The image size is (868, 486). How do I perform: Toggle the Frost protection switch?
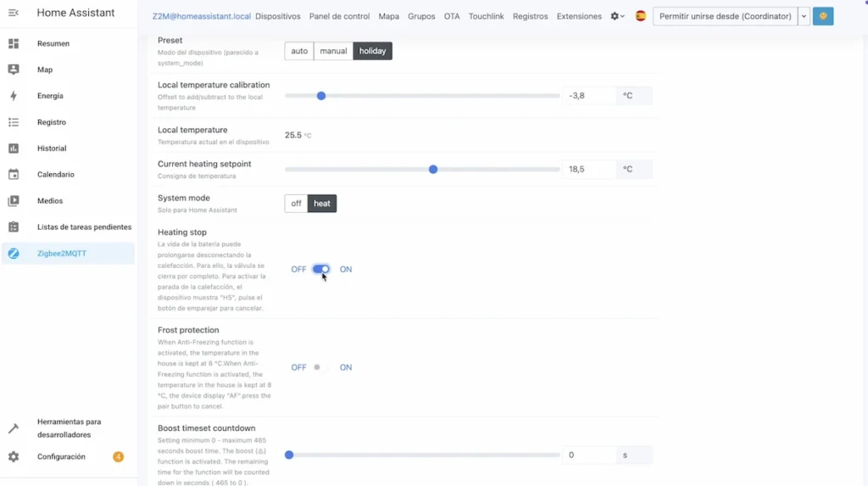click(321, 367)
